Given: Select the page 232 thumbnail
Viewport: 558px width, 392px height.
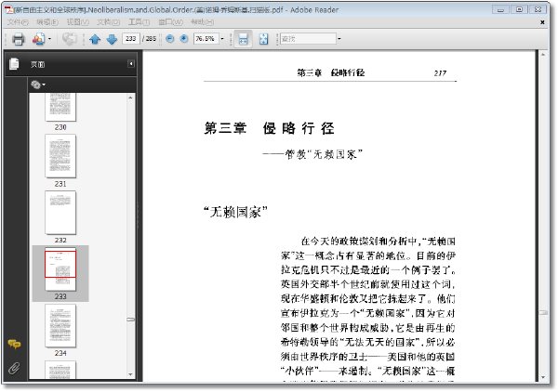Looking at the screenshot, I should tap(60, 213).
